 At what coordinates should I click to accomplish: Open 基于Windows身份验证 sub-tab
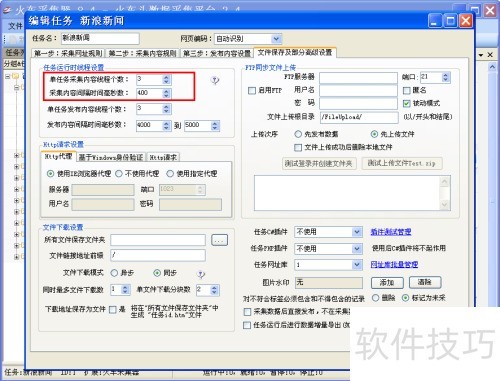[x=111, y=157]
